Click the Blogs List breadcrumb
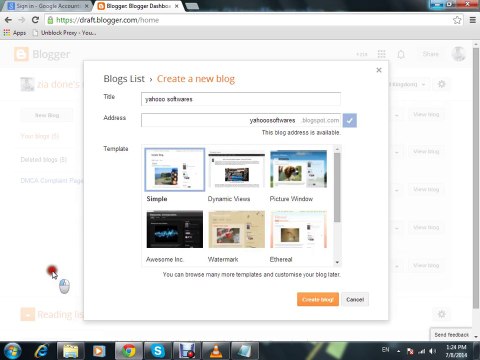Viewport: 480px width, 360px height. click(x=124, y=79)
